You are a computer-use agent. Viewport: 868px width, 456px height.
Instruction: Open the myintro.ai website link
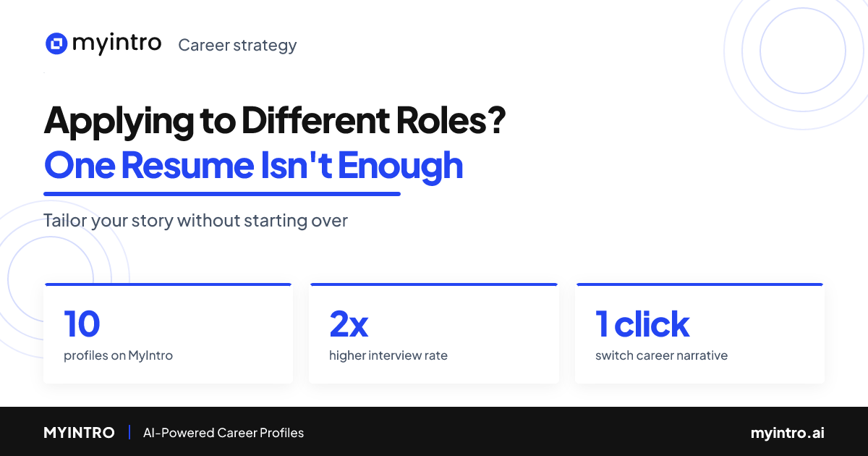787,433
